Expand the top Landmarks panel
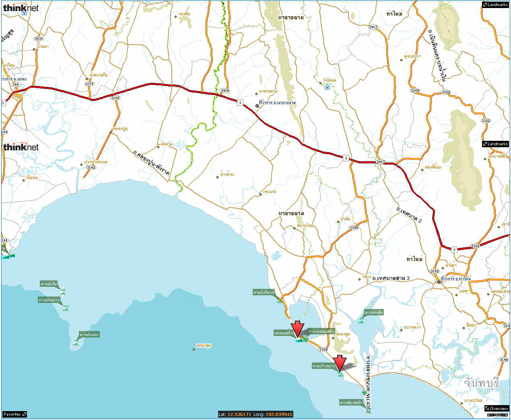511x420 pixels. pyautogui.click(x=495, y=5)
